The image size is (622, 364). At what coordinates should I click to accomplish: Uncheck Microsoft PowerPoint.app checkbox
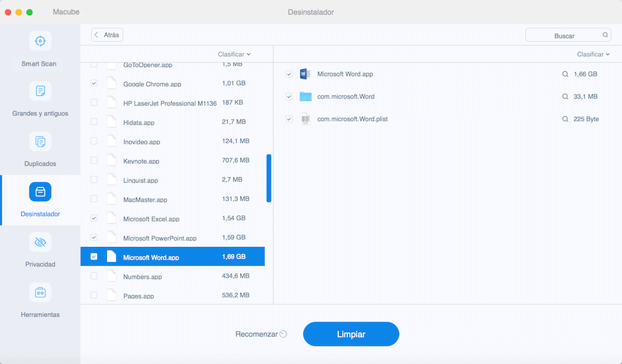pyautogui.click(x=94, y=238)
